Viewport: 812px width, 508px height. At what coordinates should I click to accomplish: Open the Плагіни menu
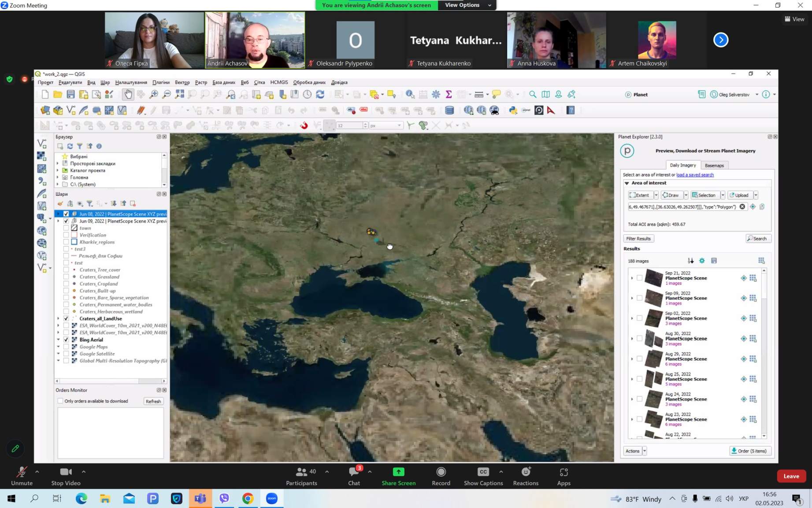coord(161,82)
